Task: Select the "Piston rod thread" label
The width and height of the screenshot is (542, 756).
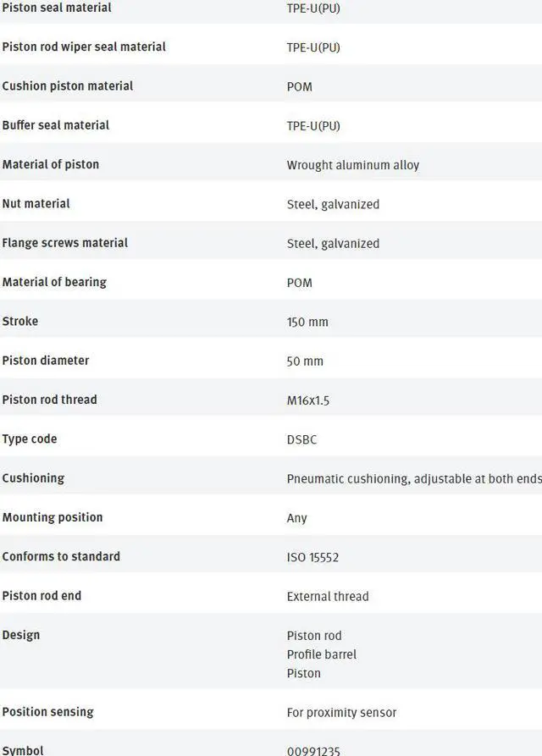Action: pos(50,400)
